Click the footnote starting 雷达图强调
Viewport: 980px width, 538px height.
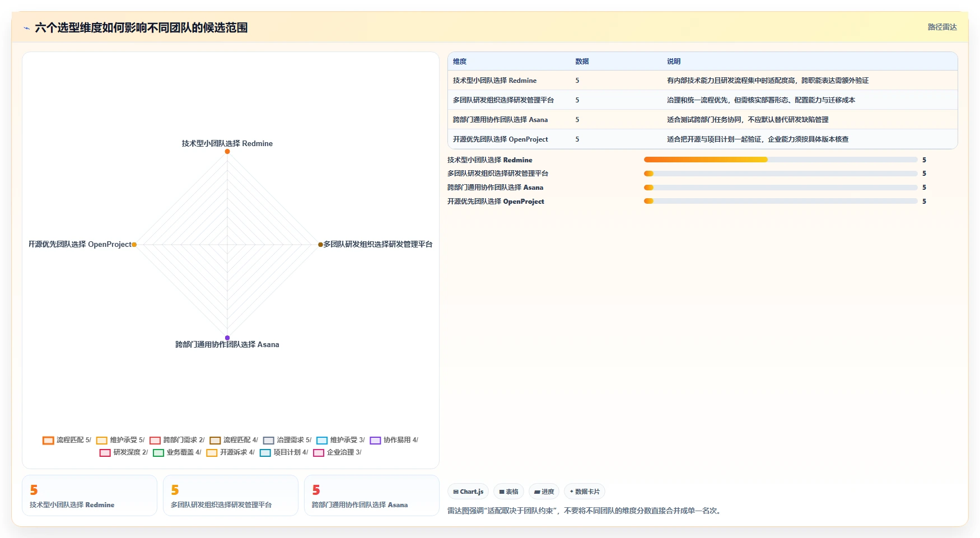pos(586,511)
